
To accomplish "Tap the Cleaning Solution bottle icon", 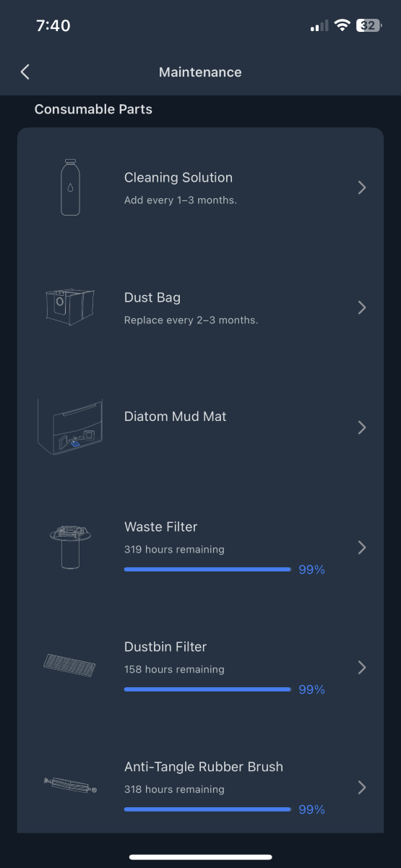I will point(70,187).
